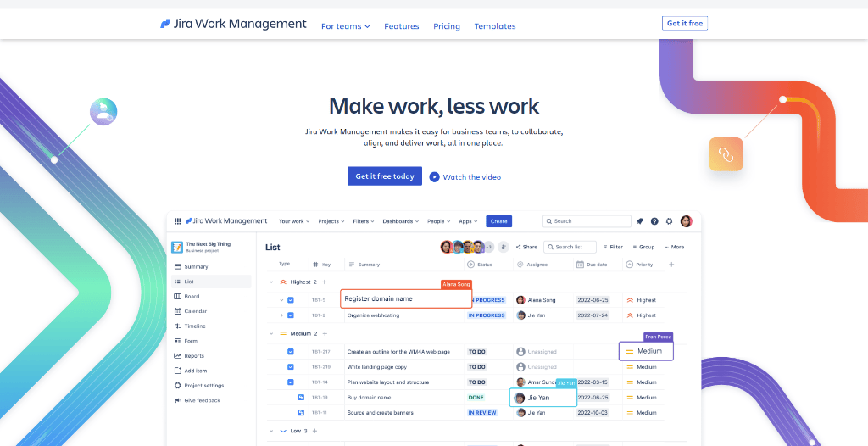Viewport: 868px width, 446px height.
Task: Click the Filter button above the list
Action: (614, 247)
